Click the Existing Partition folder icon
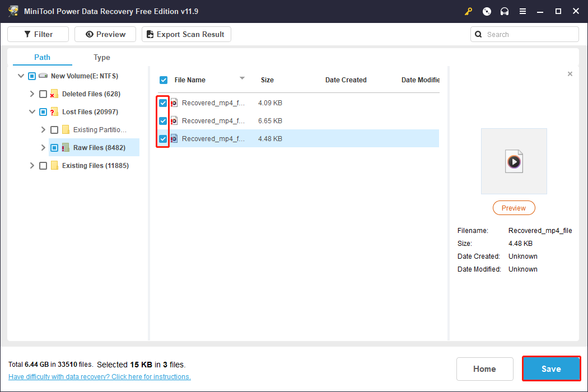The image size is (588, 392). 66,130
